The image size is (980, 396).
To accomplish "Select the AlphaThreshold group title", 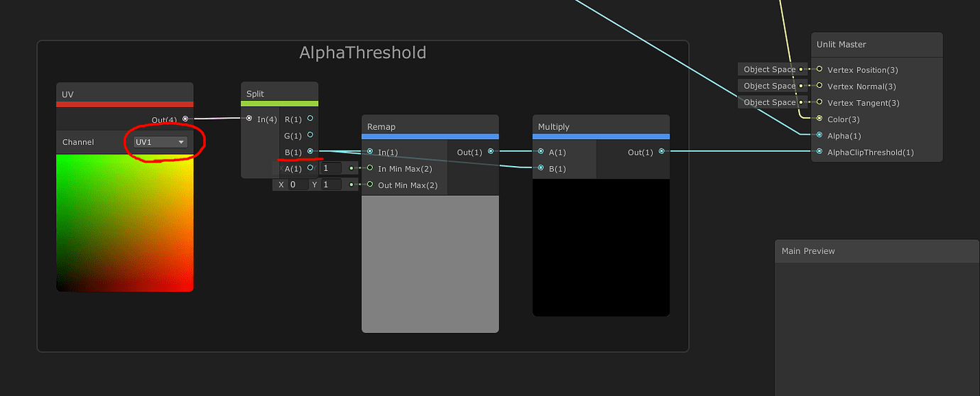I will 362,53.
